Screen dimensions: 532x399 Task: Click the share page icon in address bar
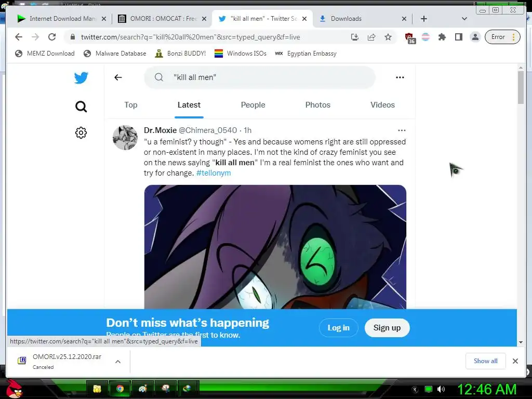(371, 37)
